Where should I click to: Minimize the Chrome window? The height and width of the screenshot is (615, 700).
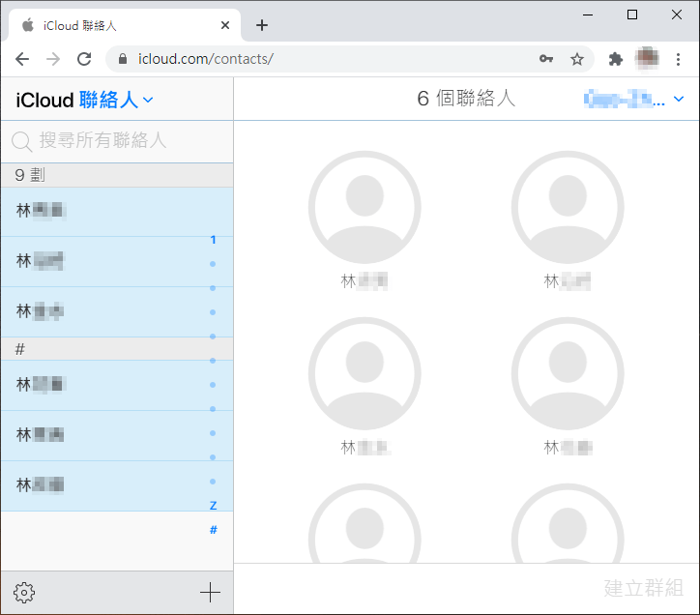[x=588, y=15]
